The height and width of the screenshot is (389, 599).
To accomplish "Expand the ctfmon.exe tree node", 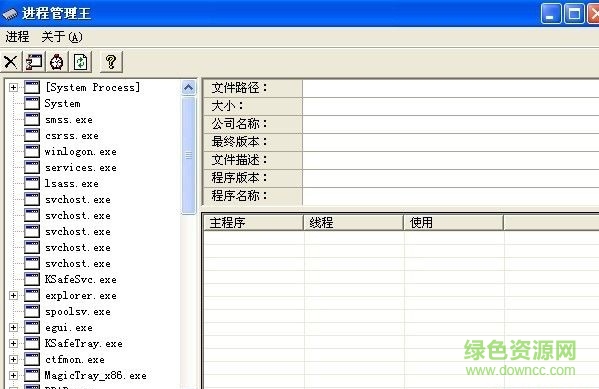I will (x=13, y=360).
